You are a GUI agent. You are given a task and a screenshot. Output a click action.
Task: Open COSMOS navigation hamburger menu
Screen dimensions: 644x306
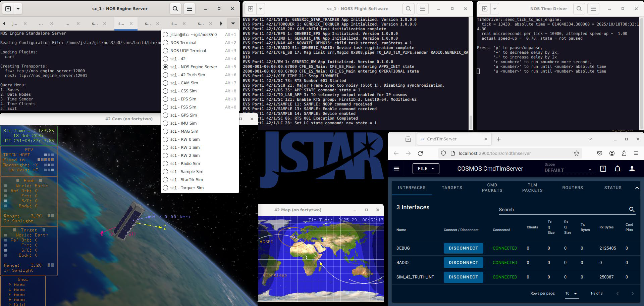(x=396, y=169)
